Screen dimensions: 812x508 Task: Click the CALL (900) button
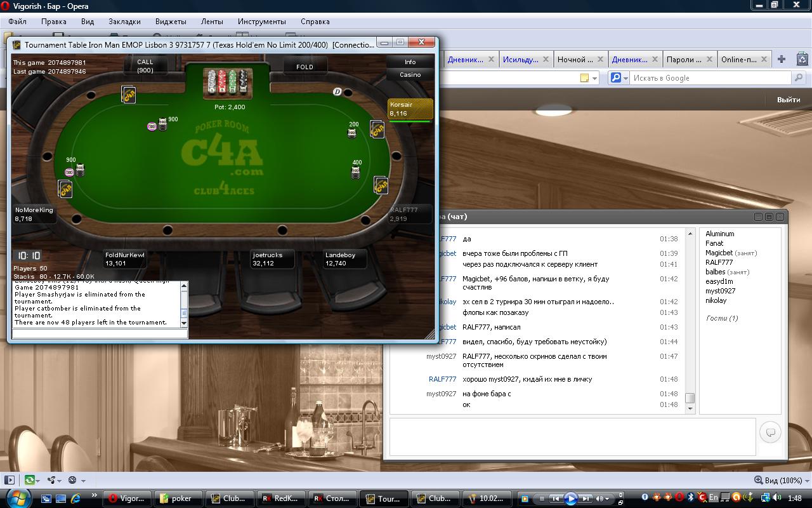pos(145,65)
